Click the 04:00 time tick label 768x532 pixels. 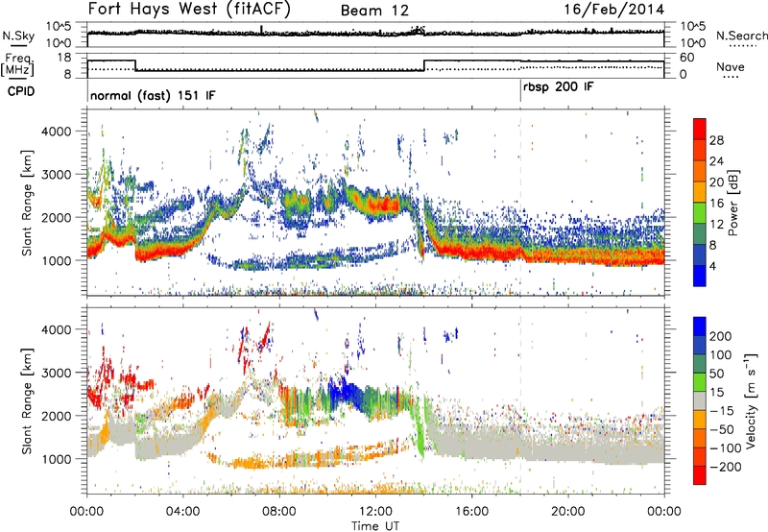point(183,512)
